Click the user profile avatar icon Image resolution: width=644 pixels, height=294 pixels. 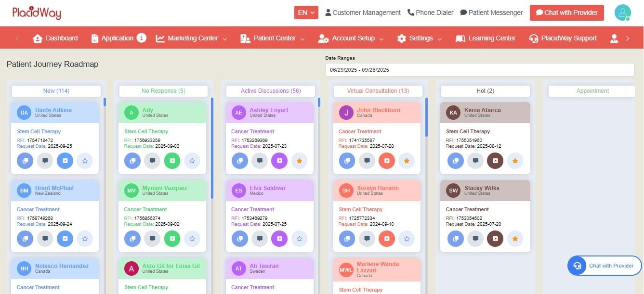click(622, 13)
